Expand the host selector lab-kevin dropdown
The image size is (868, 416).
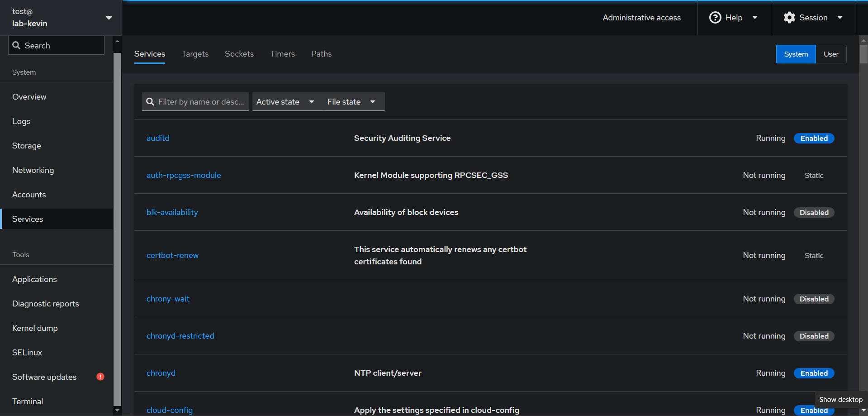click(109, 18)
